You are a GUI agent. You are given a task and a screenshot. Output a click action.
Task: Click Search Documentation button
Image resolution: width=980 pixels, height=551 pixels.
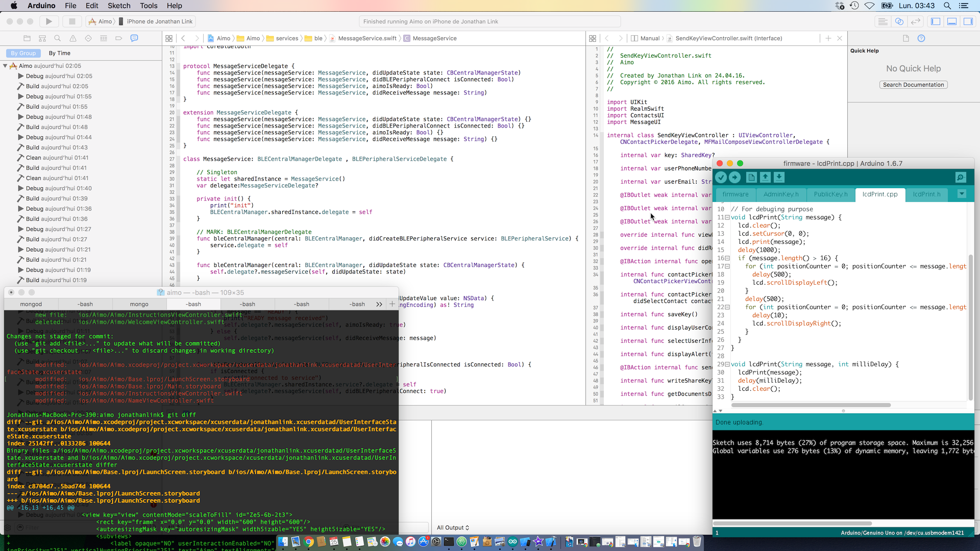913,85
